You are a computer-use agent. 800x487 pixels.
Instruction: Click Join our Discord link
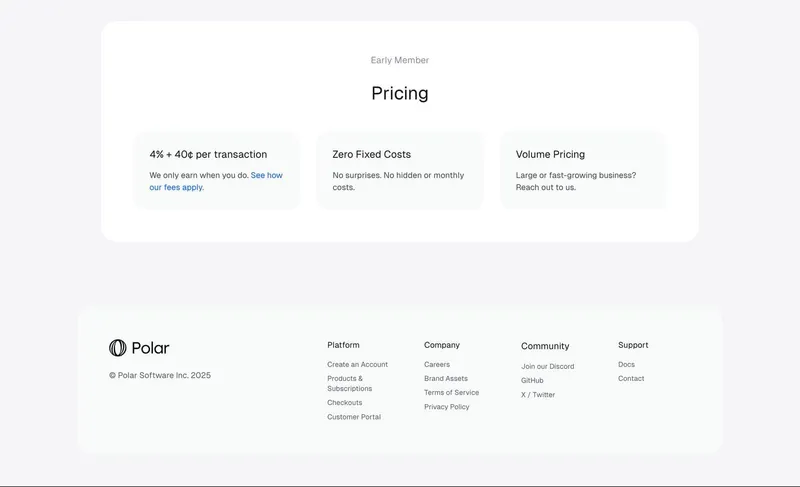(x=547, y=367)
